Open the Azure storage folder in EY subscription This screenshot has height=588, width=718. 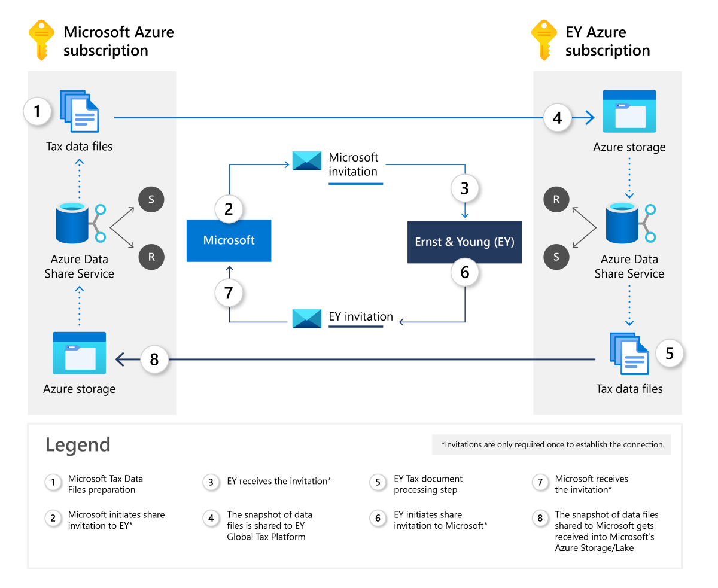tap(629, 111)
